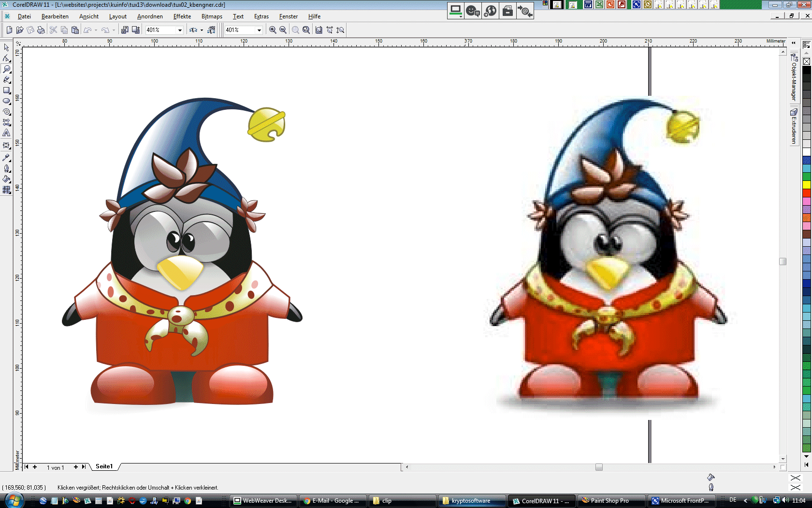Open the Anordnen menu

click(x=150, y=16)
